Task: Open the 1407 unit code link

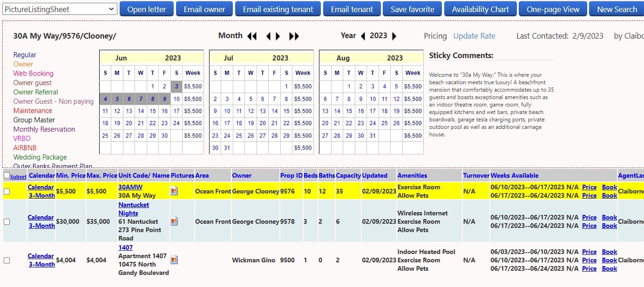Action: 126,247
